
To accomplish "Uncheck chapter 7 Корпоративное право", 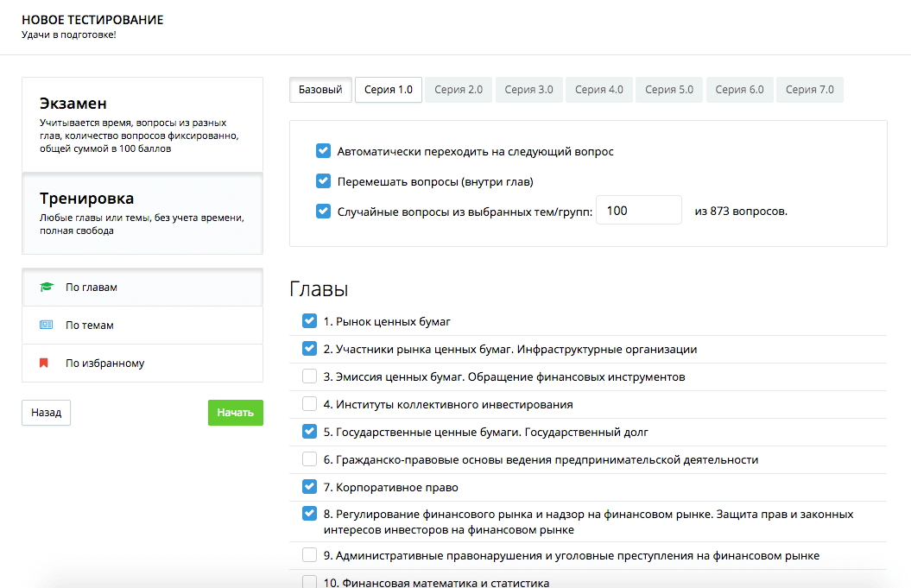I will 309,487.
